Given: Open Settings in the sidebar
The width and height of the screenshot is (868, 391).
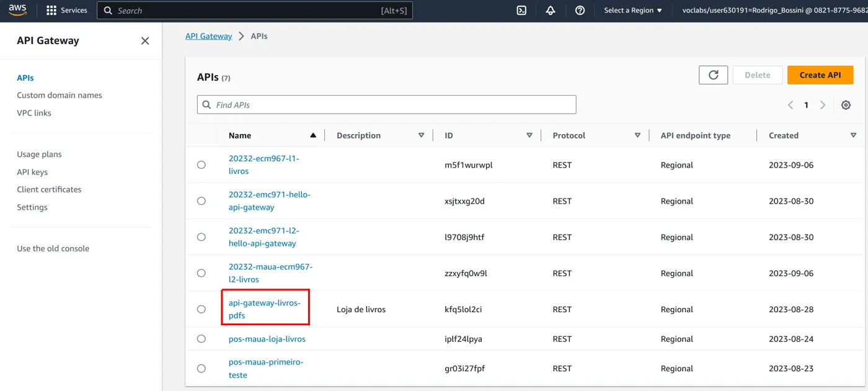Looking at the screenshot, I should tap(32, 207).
